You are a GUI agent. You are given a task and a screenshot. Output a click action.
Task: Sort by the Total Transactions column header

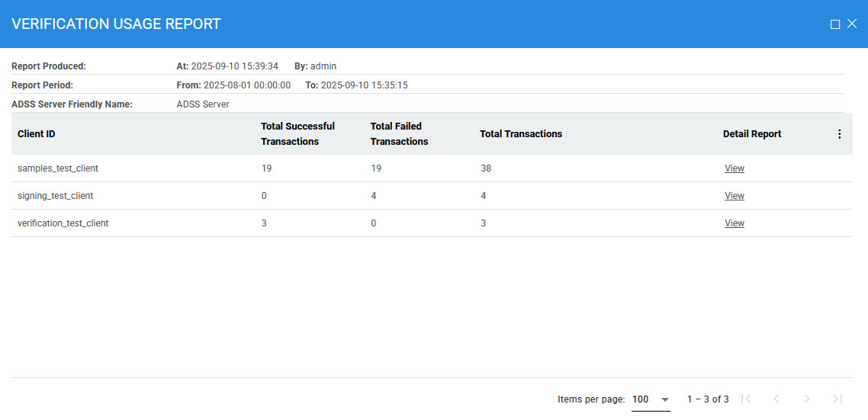521,134
